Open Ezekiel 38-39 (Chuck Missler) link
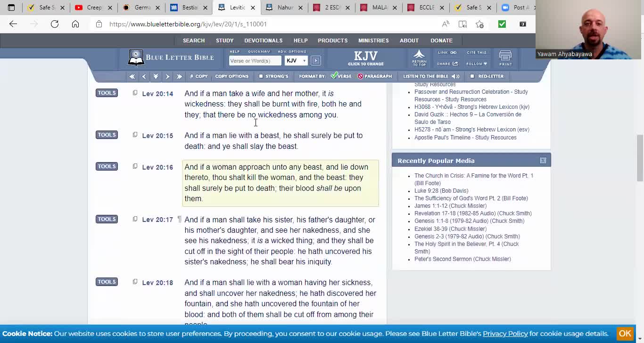This screenshot has height=343, width=644. click(x=450, y=229)
